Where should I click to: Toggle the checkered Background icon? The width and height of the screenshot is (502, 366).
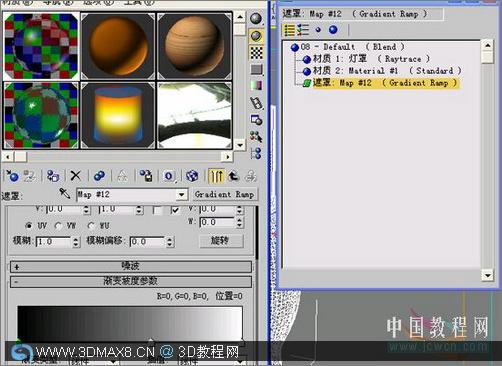tap(256, 53)
